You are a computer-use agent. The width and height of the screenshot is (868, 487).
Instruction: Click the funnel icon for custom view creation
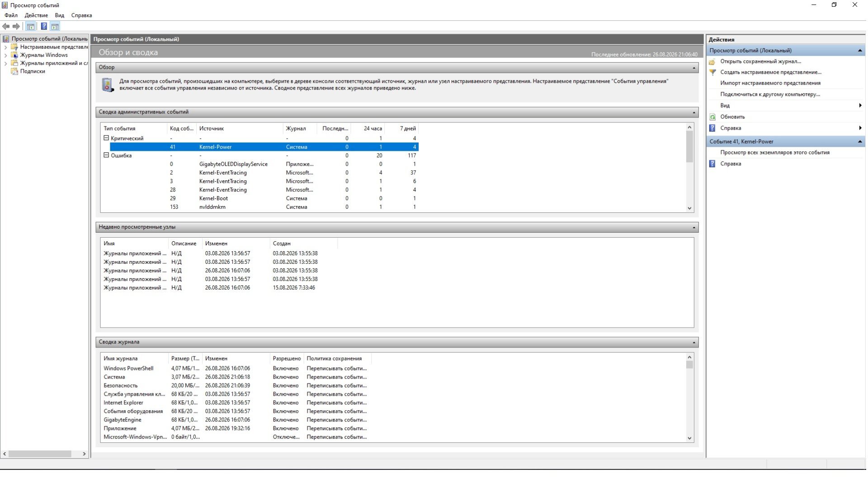pyautogui.click(x=712, y=72)
